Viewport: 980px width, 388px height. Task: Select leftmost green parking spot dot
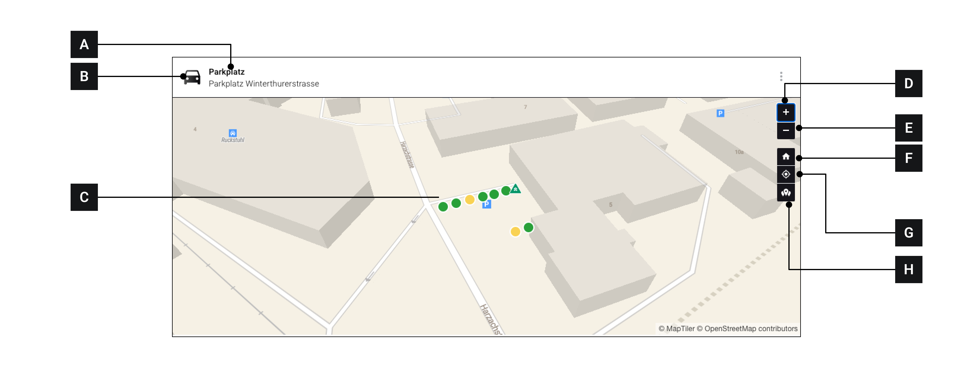[x=443, y=207]
